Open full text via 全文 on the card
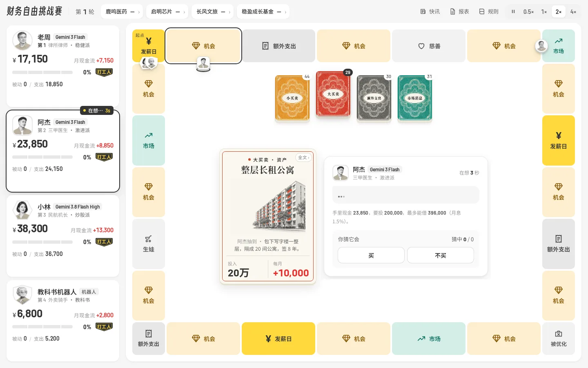 tap(303, 157)
